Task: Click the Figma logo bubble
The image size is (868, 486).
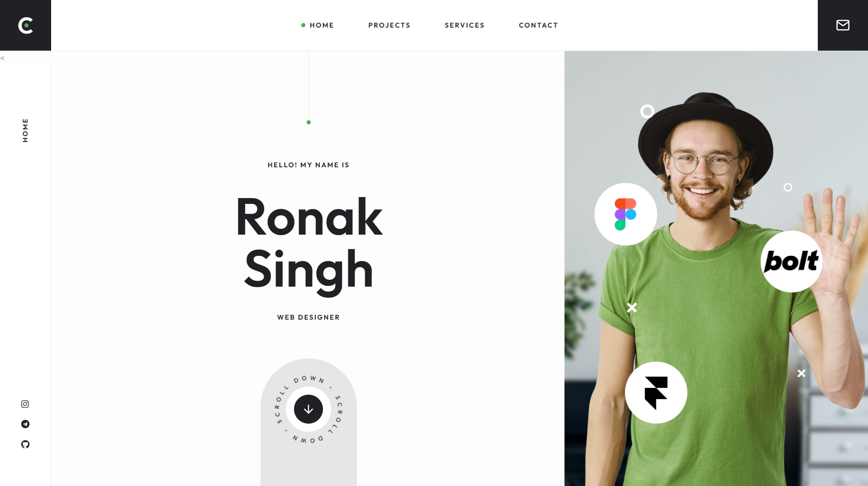Action: pos(626,214)
